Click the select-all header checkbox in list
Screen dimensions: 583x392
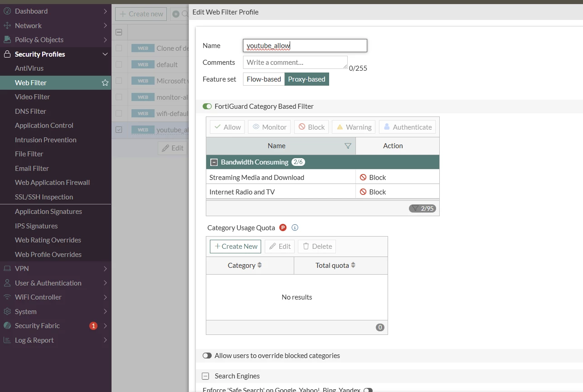click(119, 32)
